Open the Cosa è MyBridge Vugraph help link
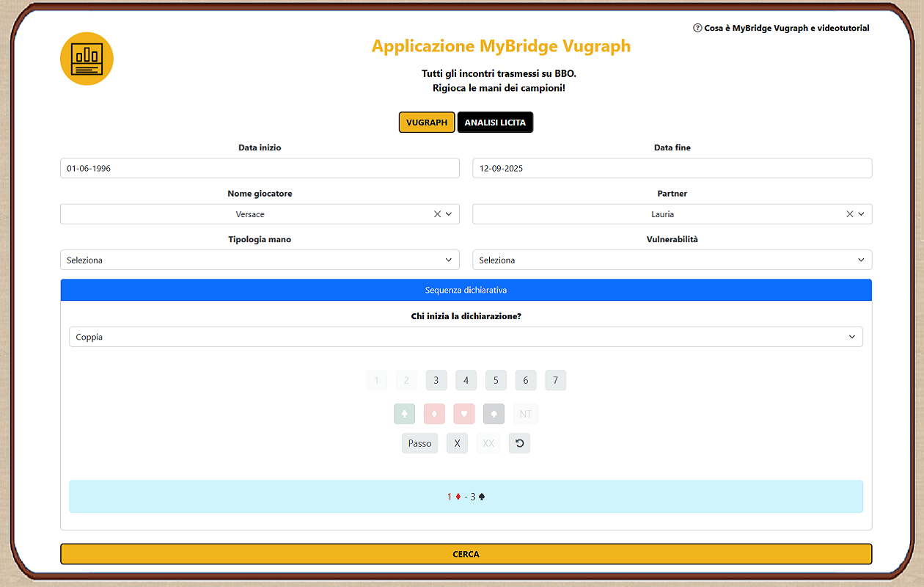Viewport: 924px width, 587px height. pos(781,28)
